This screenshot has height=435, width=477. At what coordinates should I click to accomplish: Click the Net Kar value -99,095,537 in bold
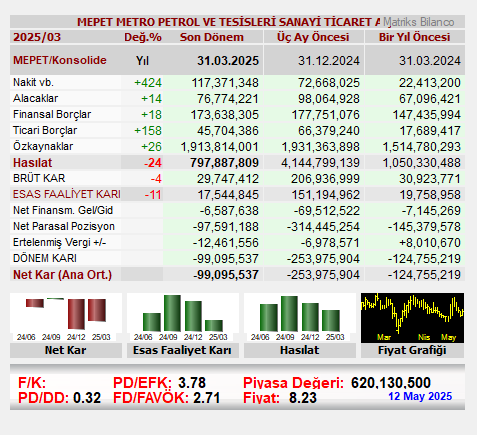click(x=226, y=275)
